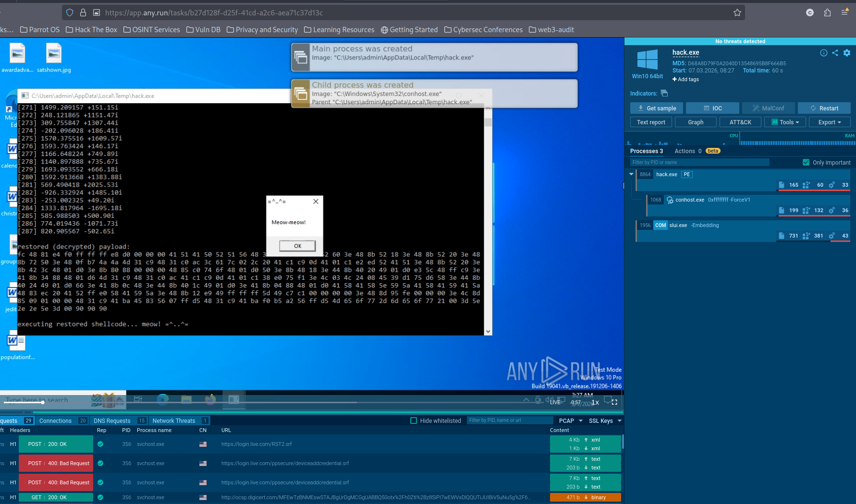Click the Filter by PID or name field
This screenshot has height=504, width=856.
pos(699,162)
